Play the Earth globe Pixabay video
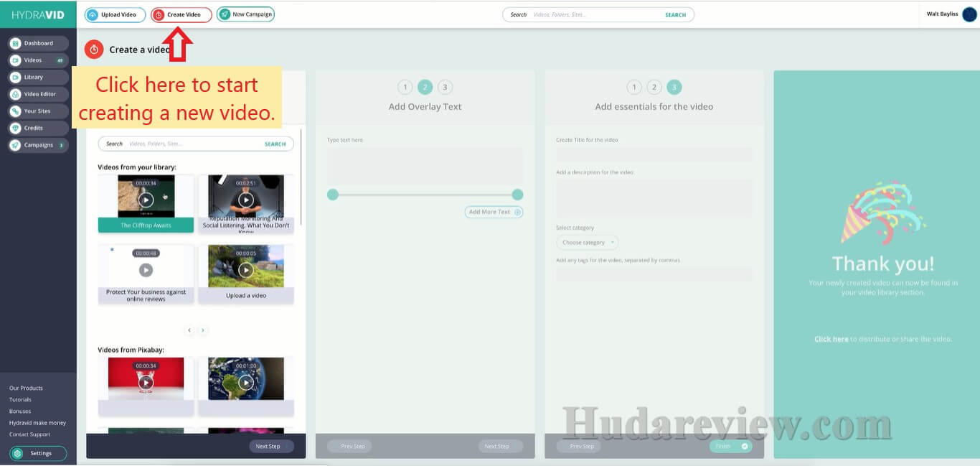The height and width of the screenshot is (466, 980). [246, 383]
